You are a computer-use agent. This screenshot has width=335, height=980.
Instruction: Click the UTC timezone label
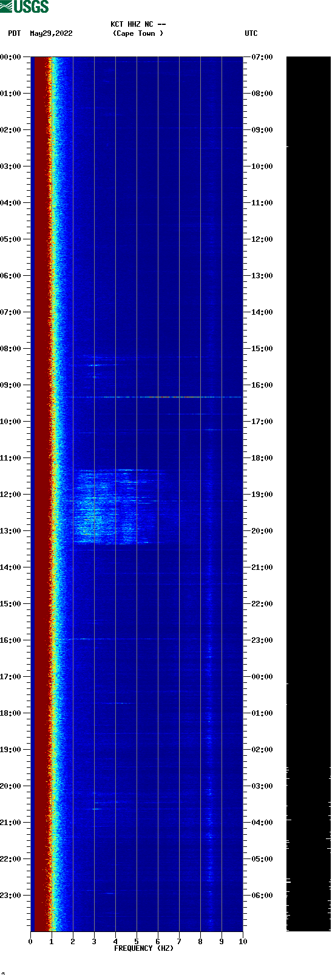coord(251,33)
